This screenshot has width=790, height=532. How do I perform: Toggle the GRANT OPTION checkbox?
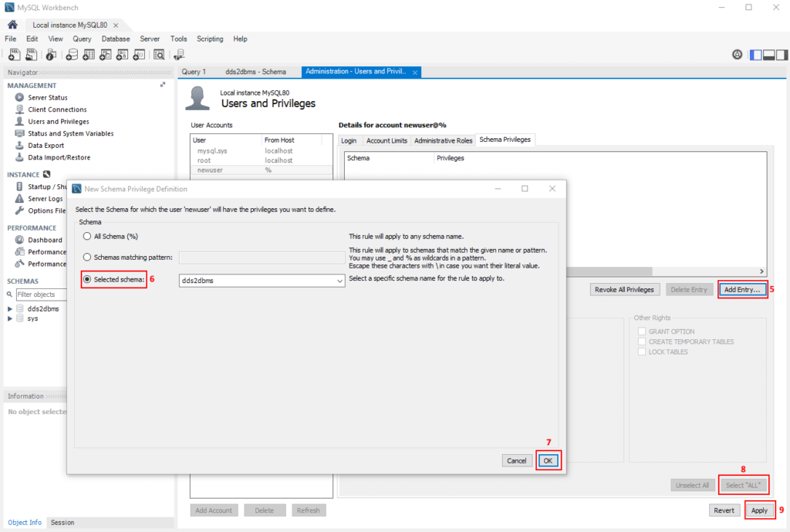pos(642,332)
